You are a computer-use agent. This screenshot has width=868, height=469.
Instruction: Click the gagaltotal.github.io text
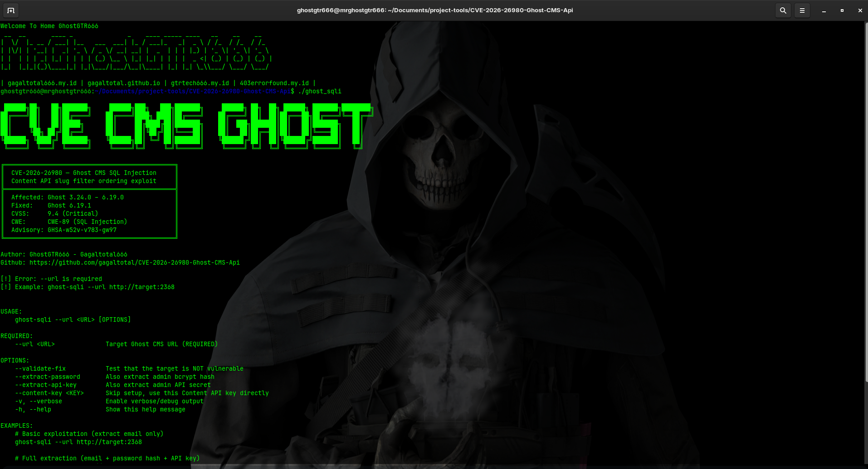point(124,83)
